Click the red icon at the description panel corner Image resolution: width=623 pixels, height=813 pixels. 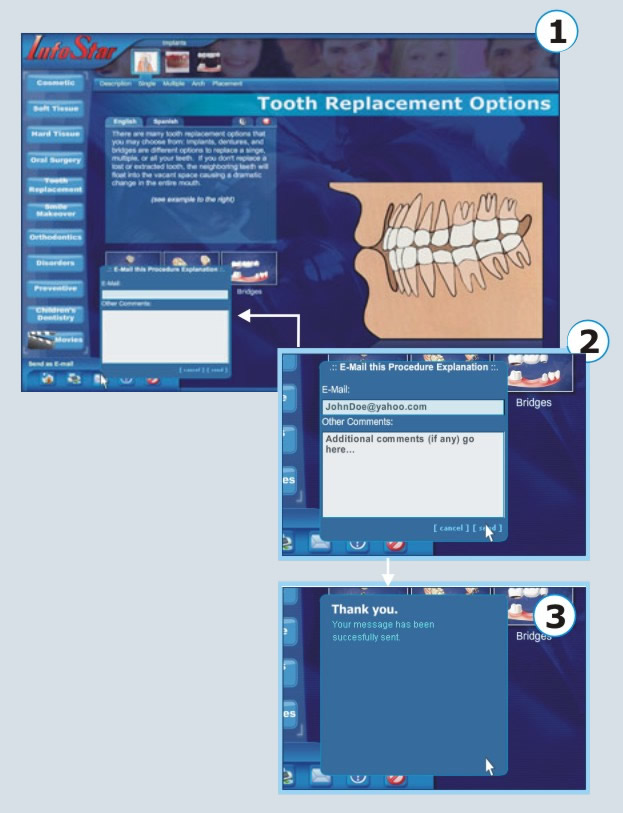(x=265, y=121)
